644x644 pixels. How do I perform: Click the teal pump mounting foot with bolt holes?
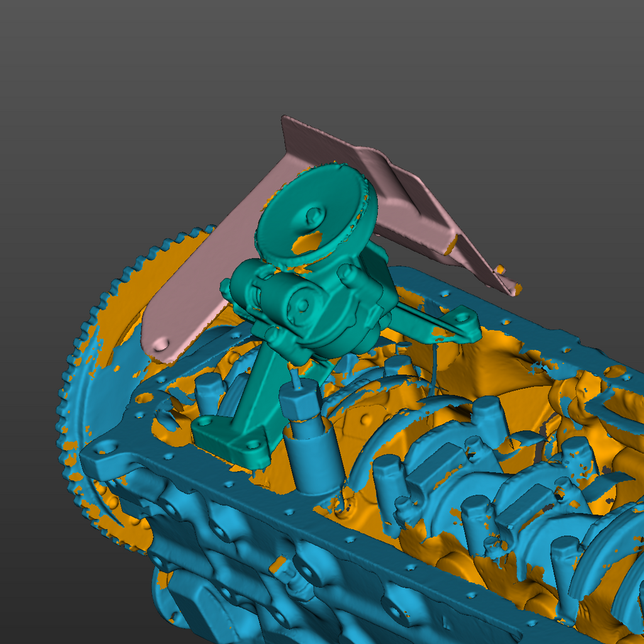[x=232, y=441]
